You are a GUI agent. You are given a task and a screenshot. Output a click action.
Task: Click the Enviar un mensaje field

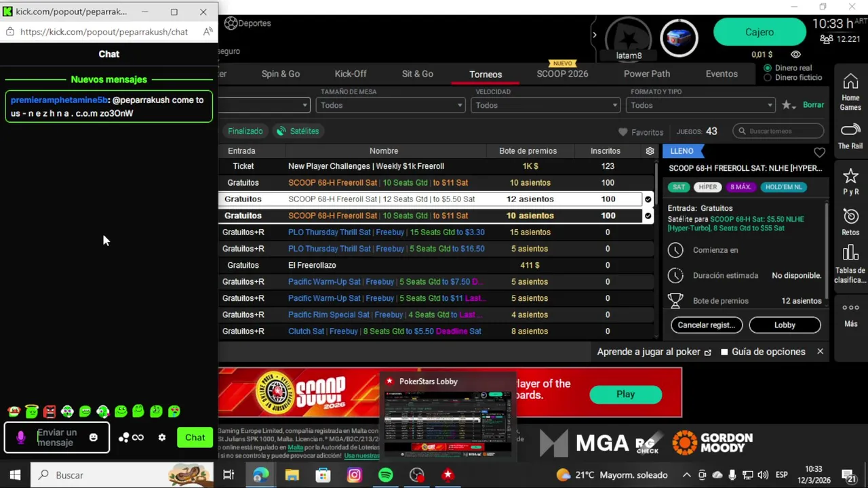(x=57, y=438)
